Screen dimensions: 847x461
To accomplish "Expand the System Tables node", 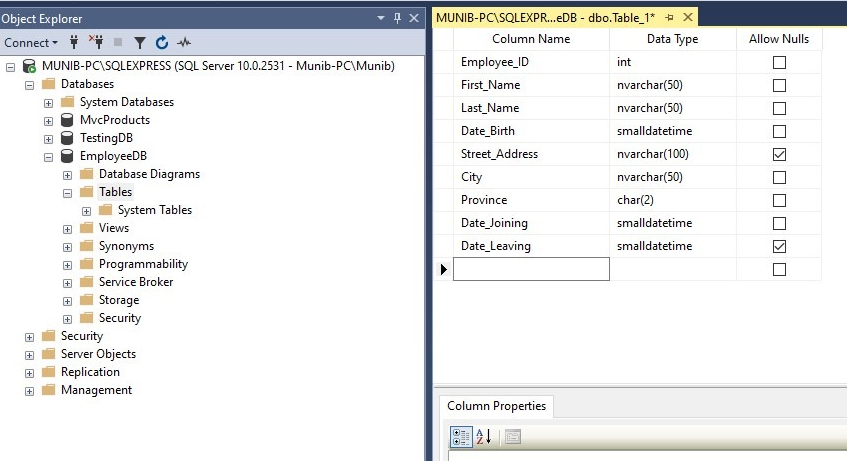I will 86,211.
